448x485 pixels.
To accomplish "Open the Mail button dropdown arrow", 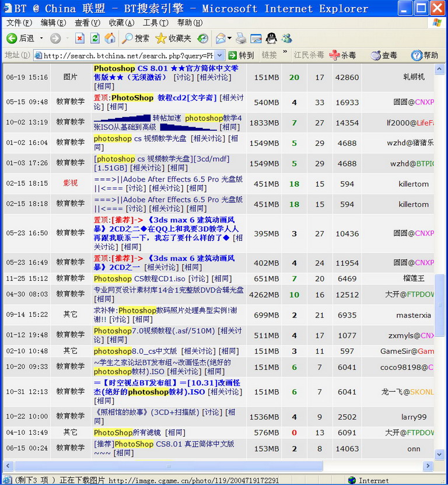I will coord(229,39).
